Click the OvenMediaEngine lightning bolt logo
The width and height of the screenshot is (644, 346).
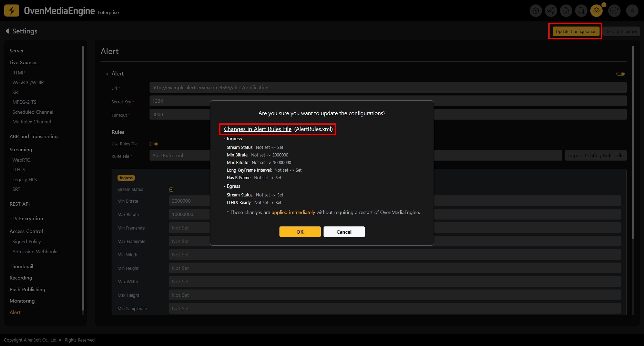[12, 11]
